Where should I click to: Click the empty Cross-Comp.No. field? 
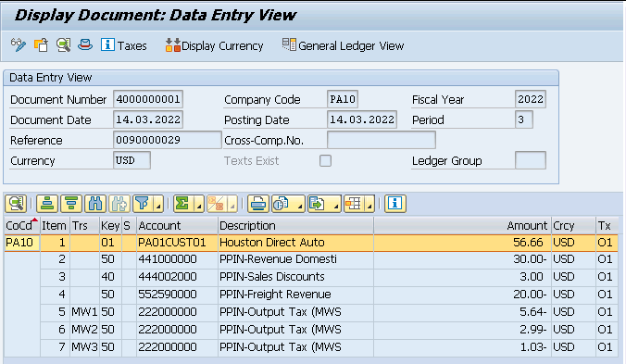382,140
